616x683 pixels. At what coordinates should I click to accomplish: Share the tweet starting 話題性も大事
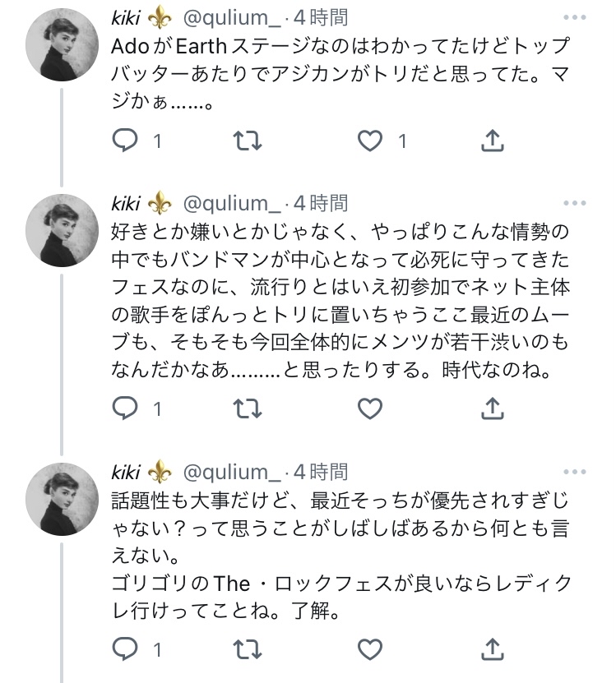[492, 649]
